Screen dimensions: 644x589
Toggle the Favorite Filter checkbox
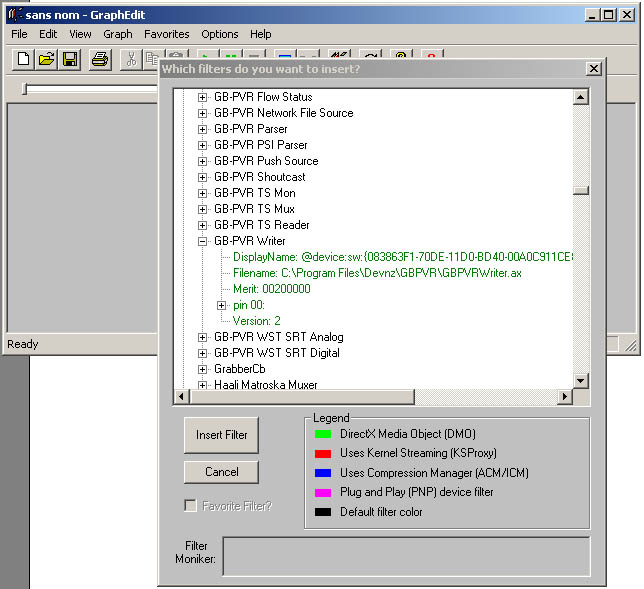pos(191,506)
